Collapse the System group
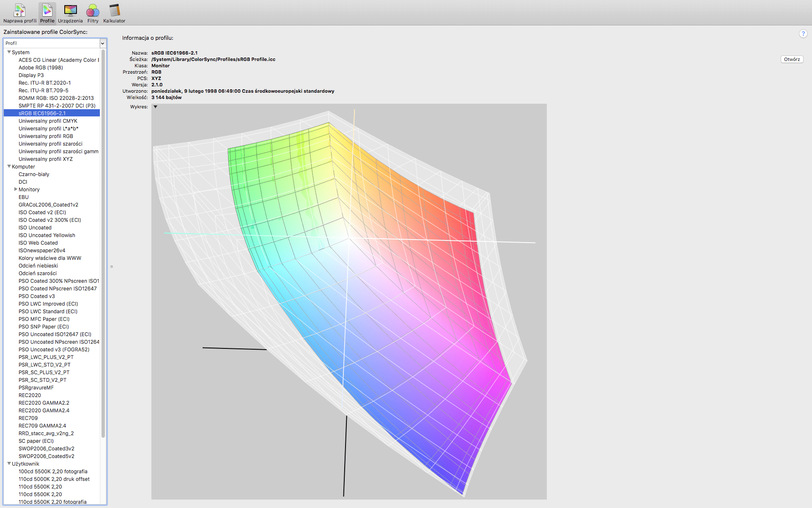This screenshot has height=508, width=812. [x=9, y=52]
